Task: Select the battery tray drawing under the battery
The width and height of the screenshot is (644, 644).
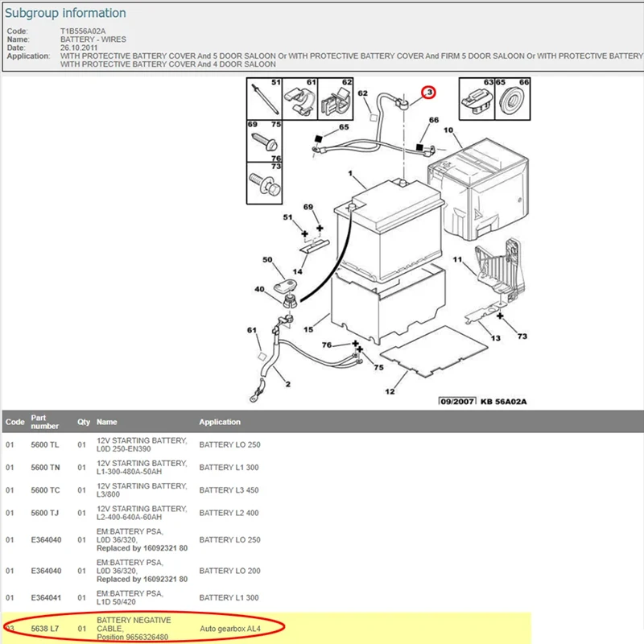Action: tap(388, 304)
